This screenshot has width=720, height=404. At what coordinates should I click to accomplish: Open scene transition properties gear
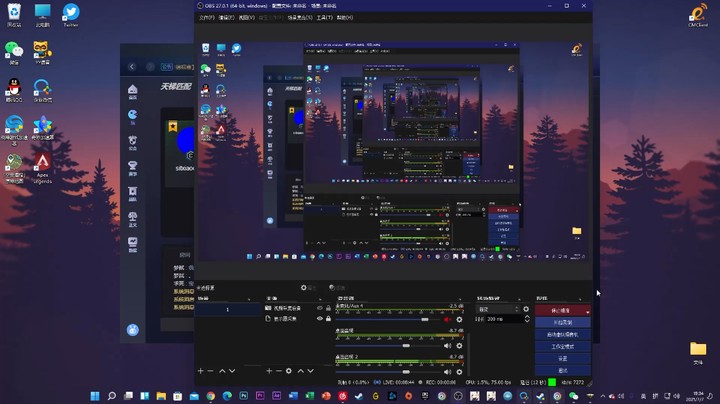(526, 309)
